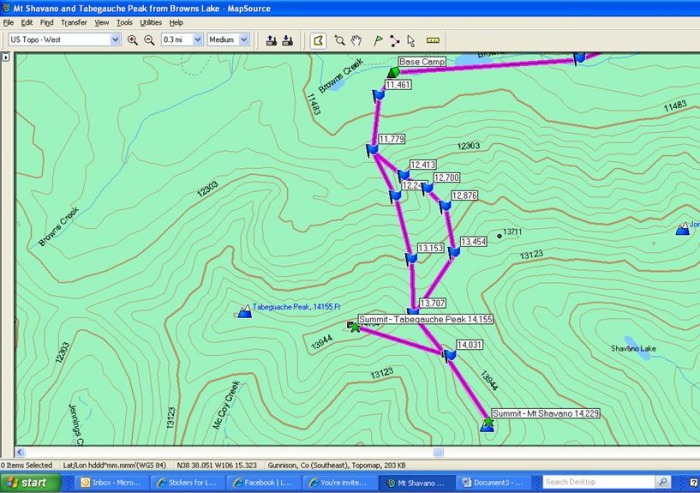Click the 13,153 waypoint flag
Image resolution: width=700 pixels, height=493 pixels.
point(411,259)
